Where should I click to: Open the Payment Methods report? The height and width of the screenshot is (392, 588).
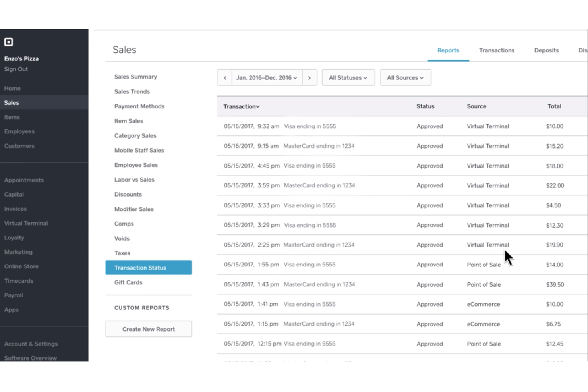pos(139,106)
